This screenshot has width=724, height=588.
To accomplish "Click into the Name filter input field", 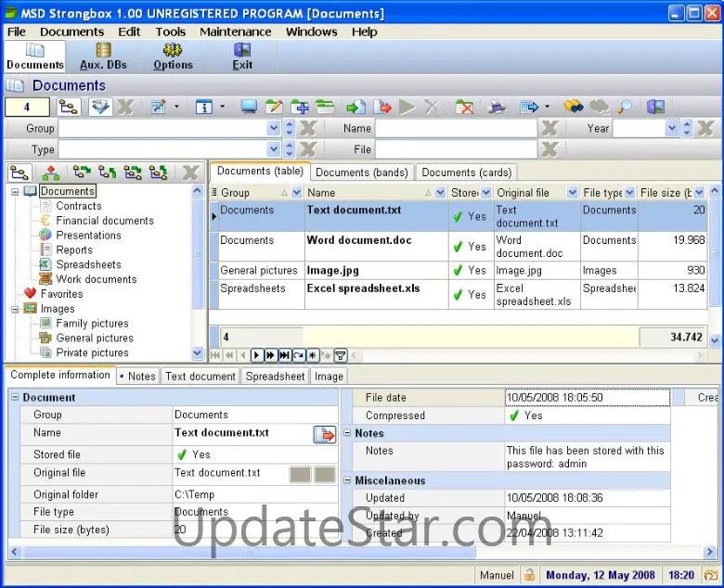I will pyautogui.click(x=456, y=128).
